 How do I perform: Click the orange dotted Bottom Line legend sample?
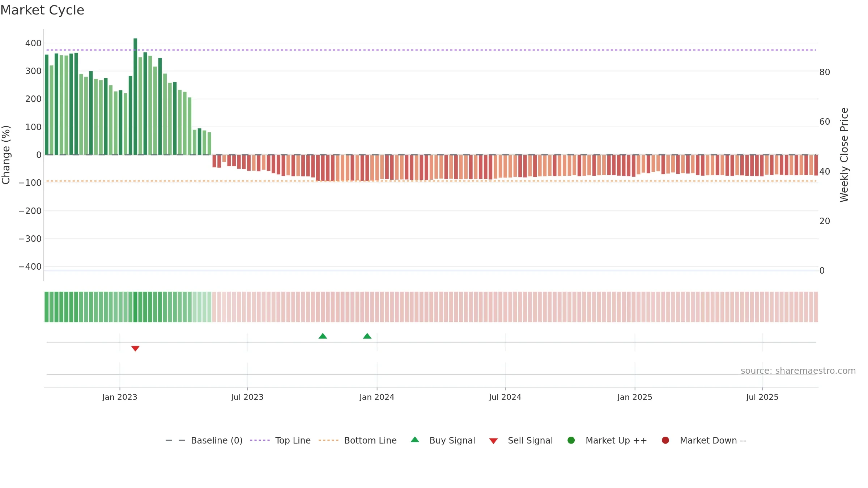(x=328, y=440)
